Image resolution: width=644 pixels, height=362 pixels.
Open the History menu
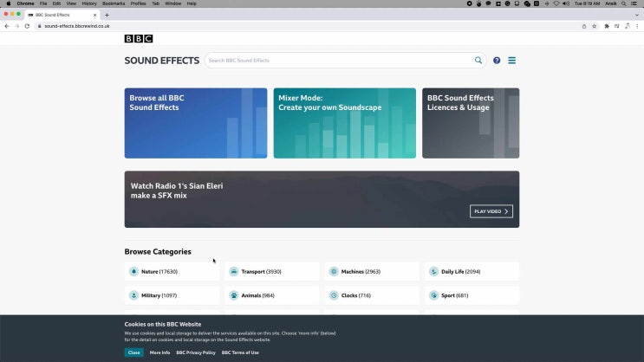(89, 3)
